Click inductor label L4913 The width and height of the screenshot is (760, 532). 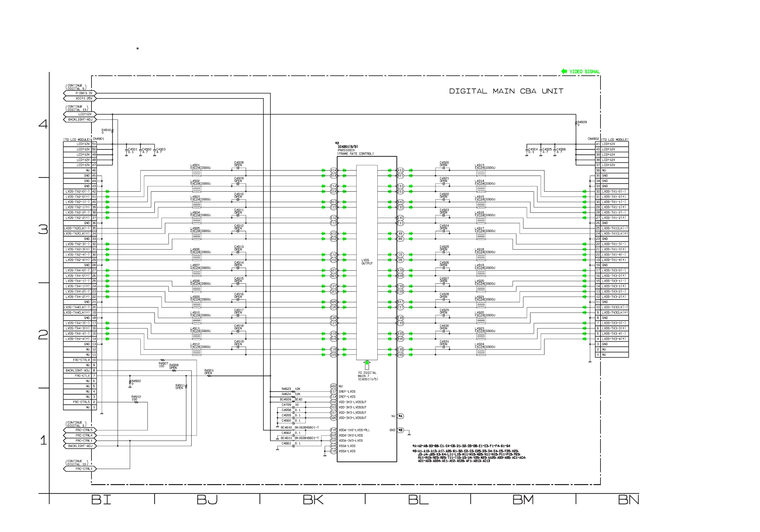tap(480, 165)
